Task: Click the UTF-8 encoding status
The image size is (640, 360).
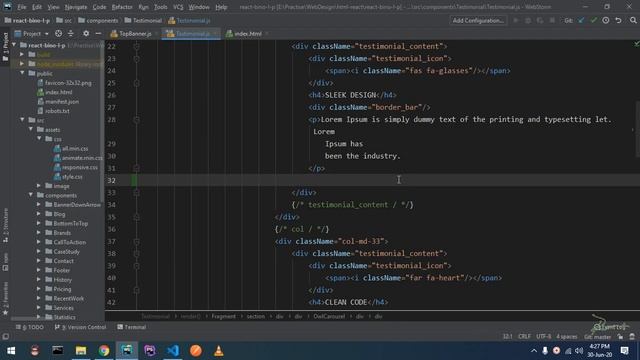Action: (x=544, y=337)
